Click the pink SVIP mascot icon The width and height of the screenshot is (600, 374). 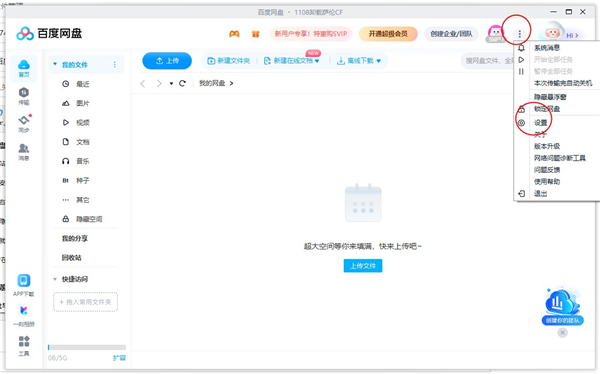pos(495,33)
